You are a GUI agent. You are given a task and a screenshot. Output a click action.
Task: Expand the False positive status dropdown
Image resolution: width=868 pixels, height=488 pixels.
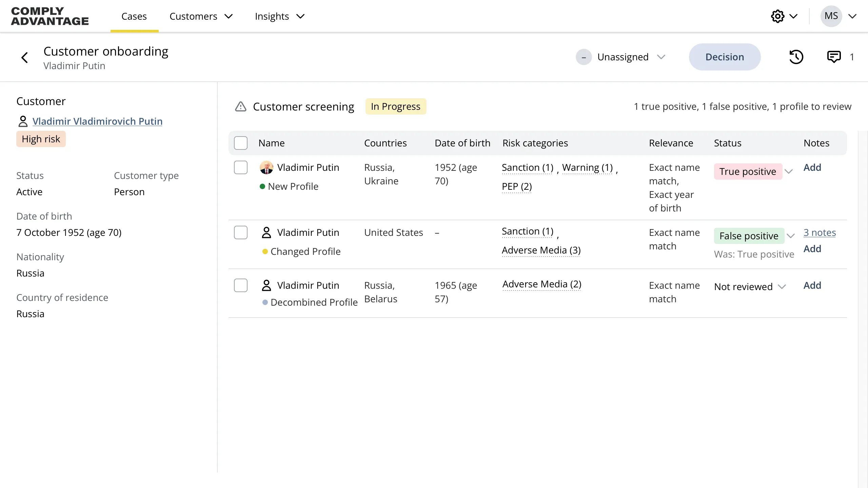pyautogui.click(x=791, y=236)
